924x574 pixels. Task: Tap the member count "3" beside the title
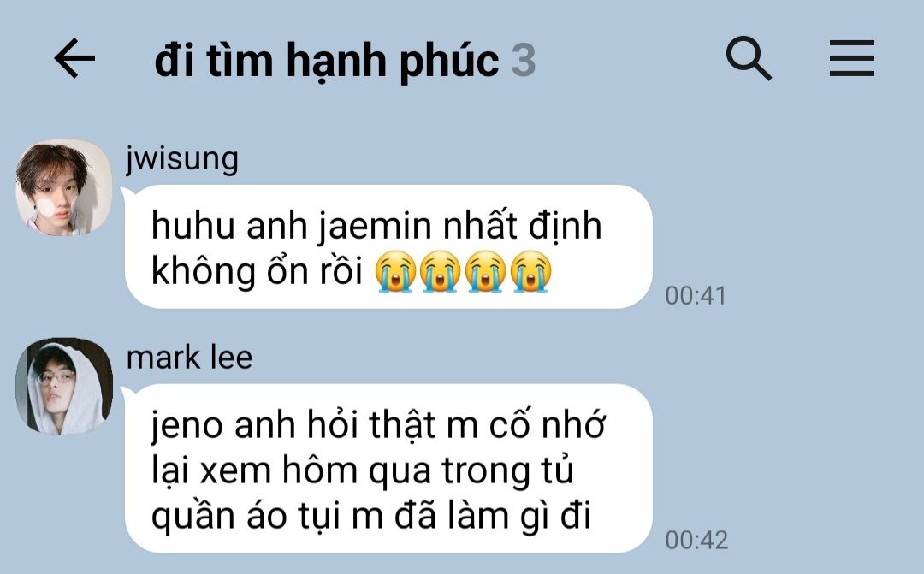(x=524, y=61)
